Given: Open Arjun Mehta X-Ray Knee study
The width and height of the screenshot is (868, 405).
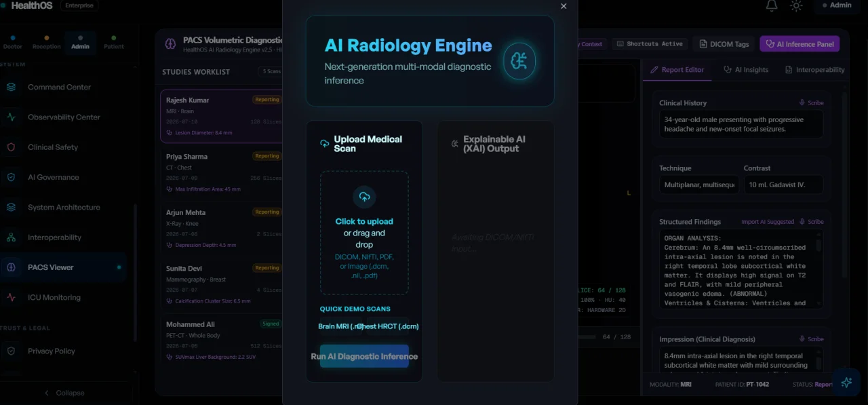Looking at the screenshot, I should click(x=222, y=229).
